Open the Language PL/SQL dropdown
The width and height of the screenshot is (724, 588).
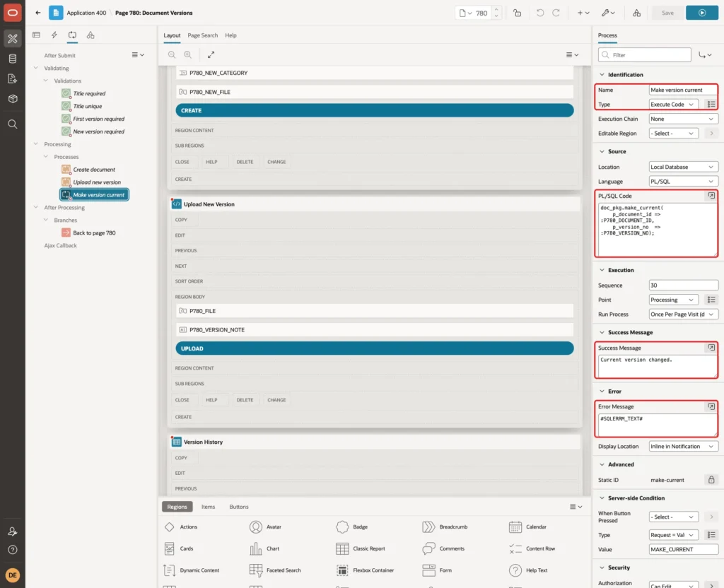(684, 182)
